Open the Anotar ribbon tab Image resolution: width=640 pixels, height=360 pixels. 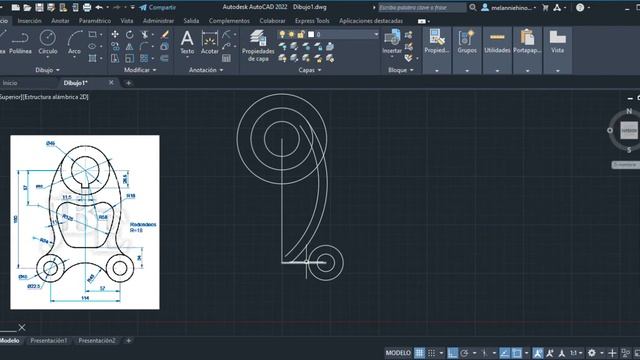pyautogui.click(x=60, y=21)
